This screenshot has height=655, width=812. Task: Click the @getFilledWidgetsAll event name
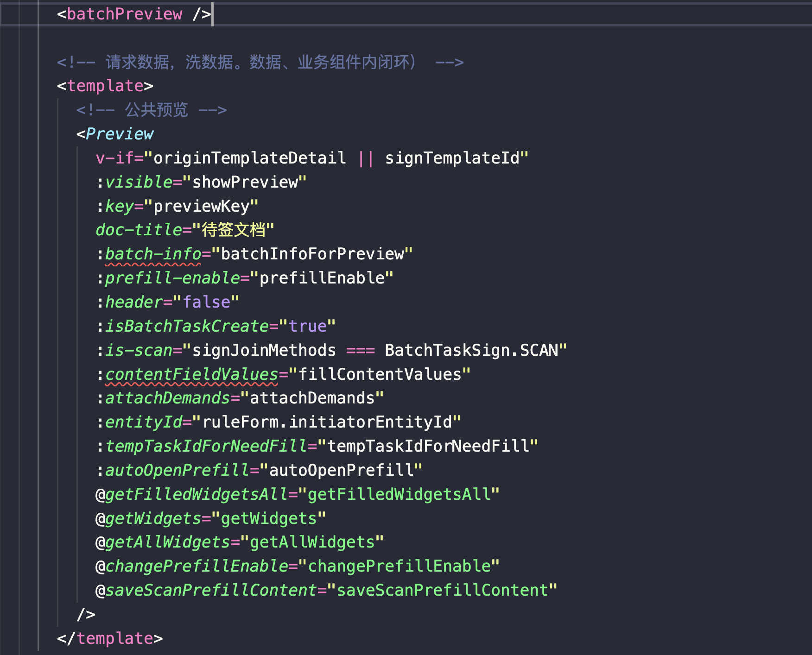click(x=191, y=494)
